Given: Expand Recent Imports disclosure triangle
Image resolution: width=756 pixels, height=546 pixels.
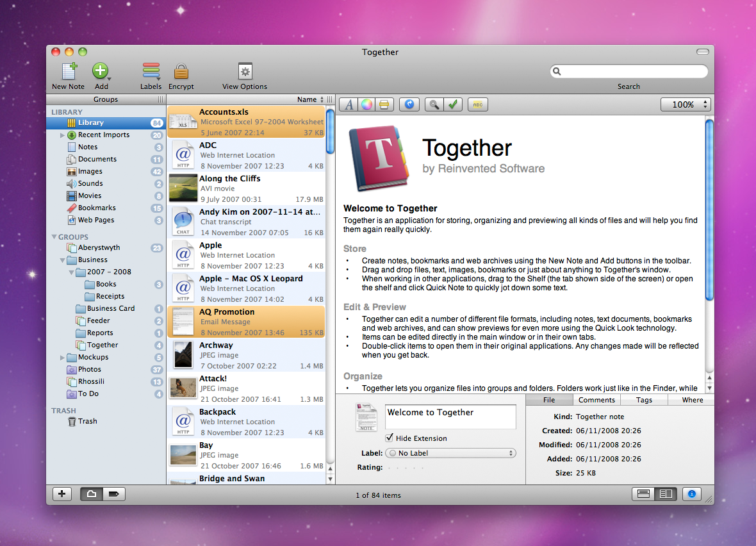Looking at the screenshot, I should [x=62, y=135].
